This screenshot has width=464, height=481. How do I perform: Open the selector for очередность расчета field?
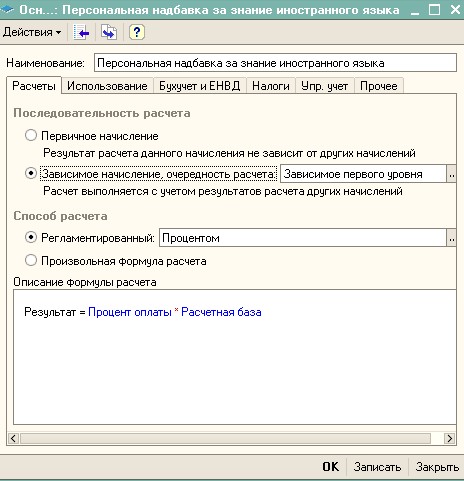[x=451, y=174]
